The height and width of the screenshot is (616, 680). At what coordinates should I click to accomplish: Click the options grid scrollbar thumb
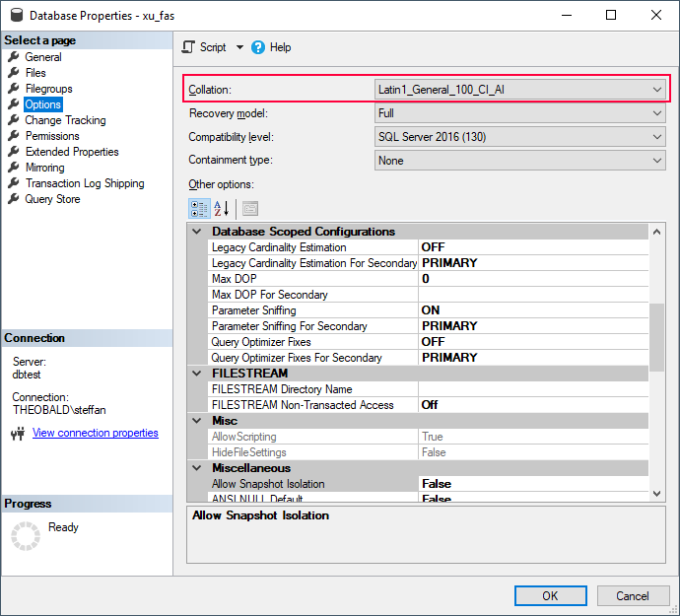(x=656, y=337)
